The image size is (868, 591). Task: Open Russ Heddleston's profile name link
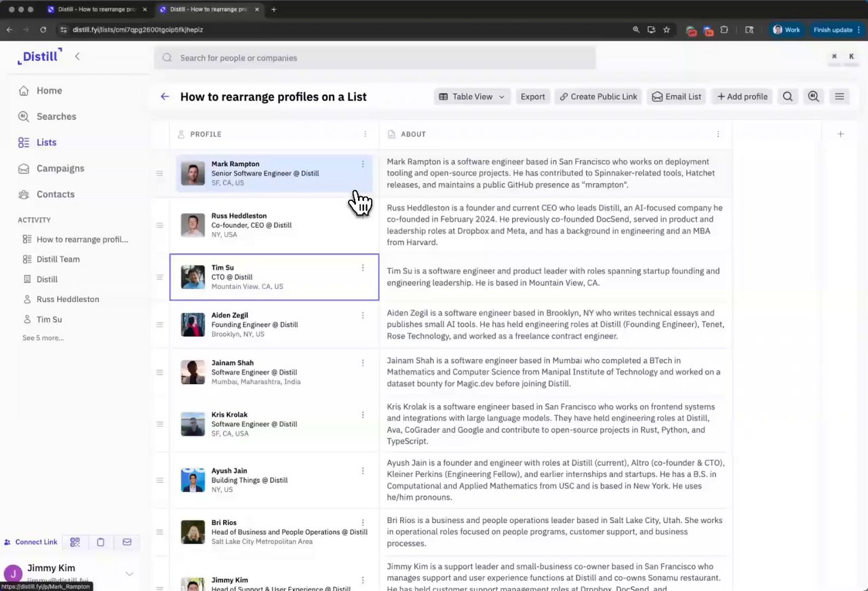[x=239, y=216]
